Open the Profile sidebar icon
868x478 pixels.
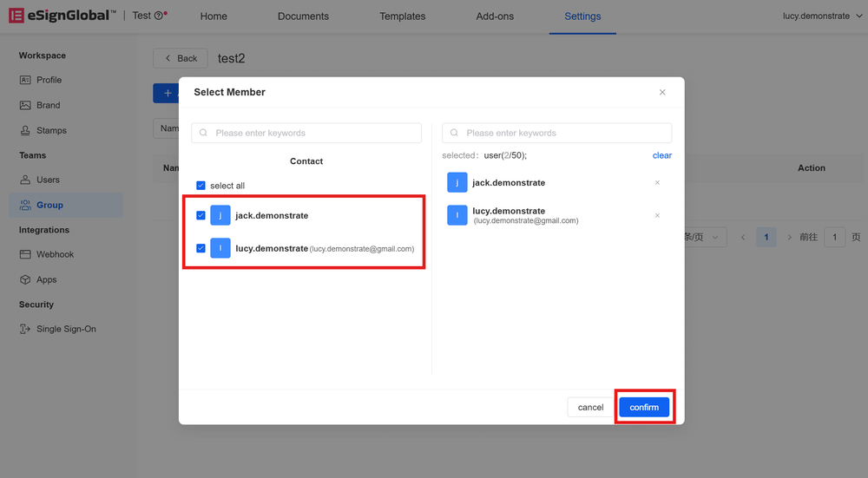(x=26, y=80)
